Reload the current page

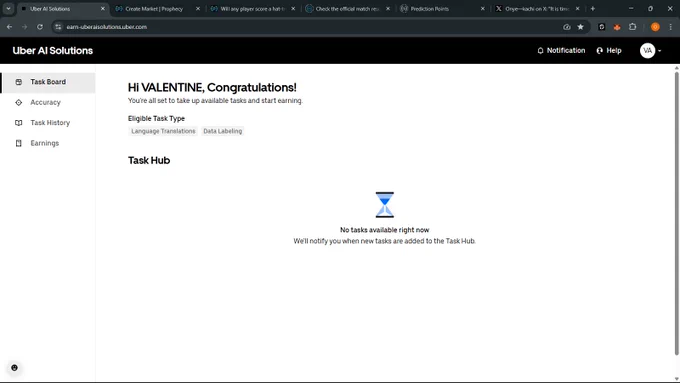pos(40,27)
